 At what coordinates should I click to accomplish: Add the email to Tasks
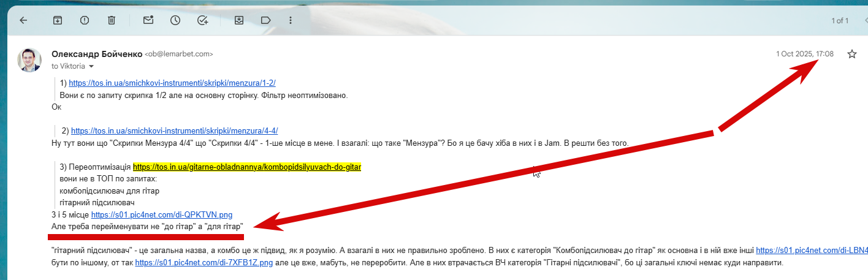click(x=203, y=20)
